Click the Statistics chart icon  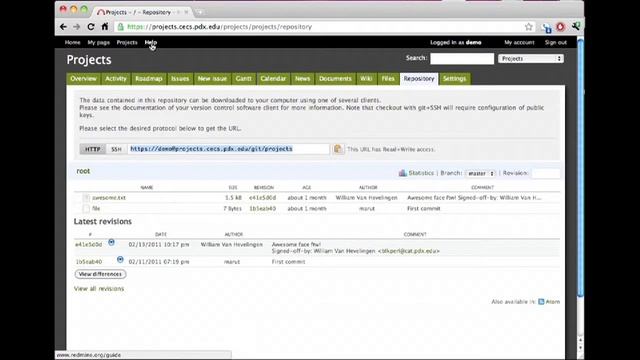tap(402, 173)
